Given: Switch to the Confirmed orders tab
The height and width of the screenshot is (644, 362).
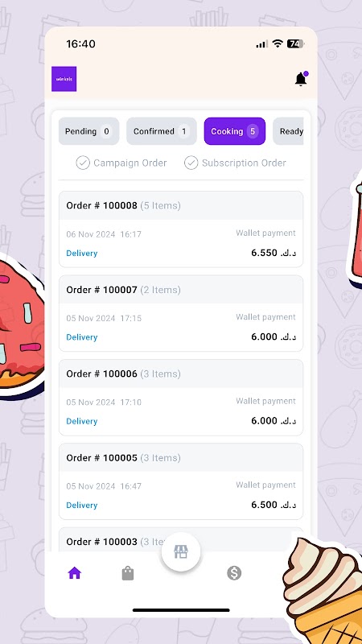Looking at the screenshot, I should [x=162, y=131].
